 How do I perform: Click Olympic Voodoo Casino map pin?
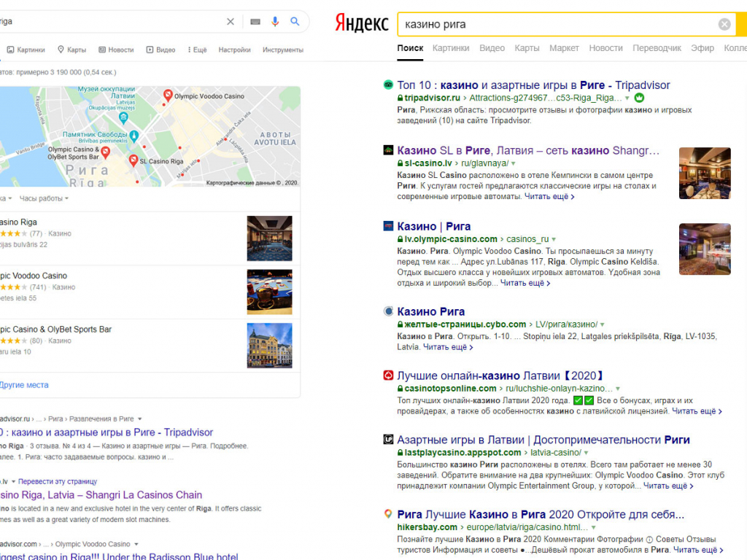[169, 96]
